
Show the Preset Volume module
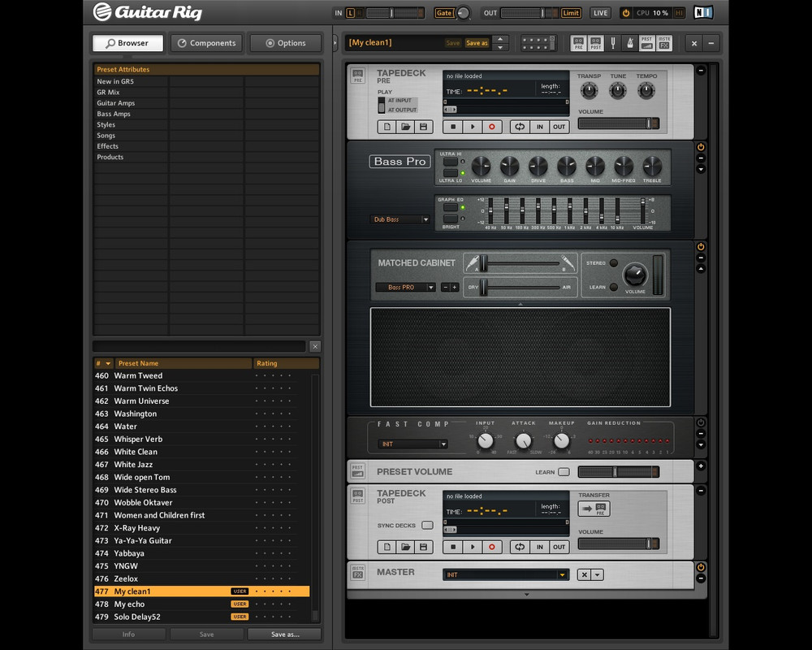pos(647,43)
